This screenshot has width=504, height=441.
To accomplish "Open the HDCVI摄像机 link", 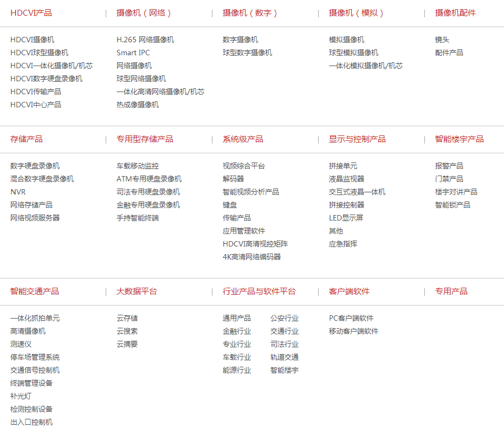I will pos(32,40).
